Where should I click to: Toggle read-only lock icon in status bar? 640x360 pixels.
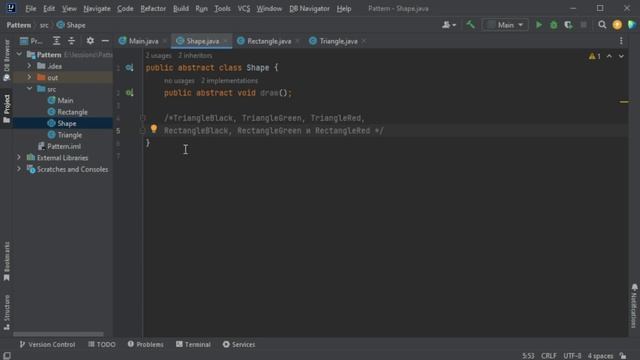pyautogui.click(x=623, y=356)
